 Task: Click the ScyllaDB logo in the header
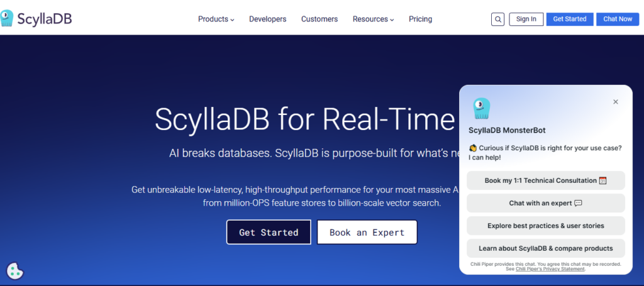point(36,19)
